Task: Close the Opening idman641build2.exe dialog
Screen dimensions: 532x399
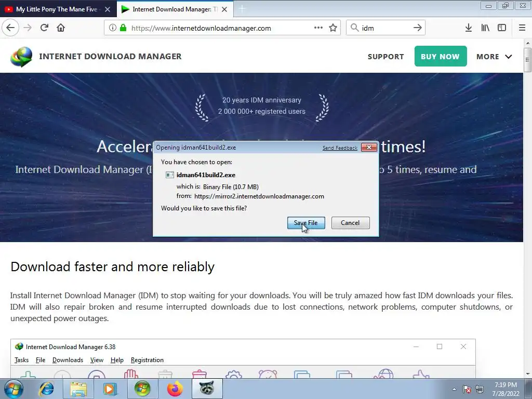Action: pyautogui.click(x=369, y=147)
